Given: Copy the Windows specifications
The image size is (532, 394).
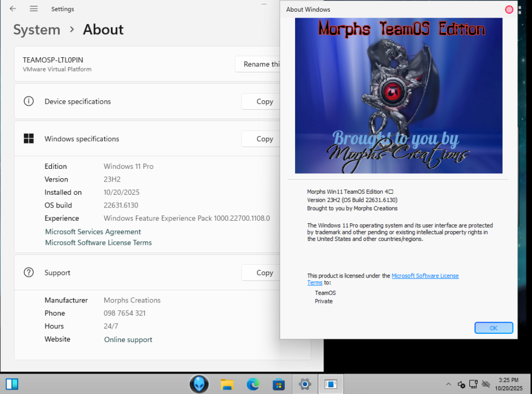Looking at the screenshot, I should pos(264,139).
